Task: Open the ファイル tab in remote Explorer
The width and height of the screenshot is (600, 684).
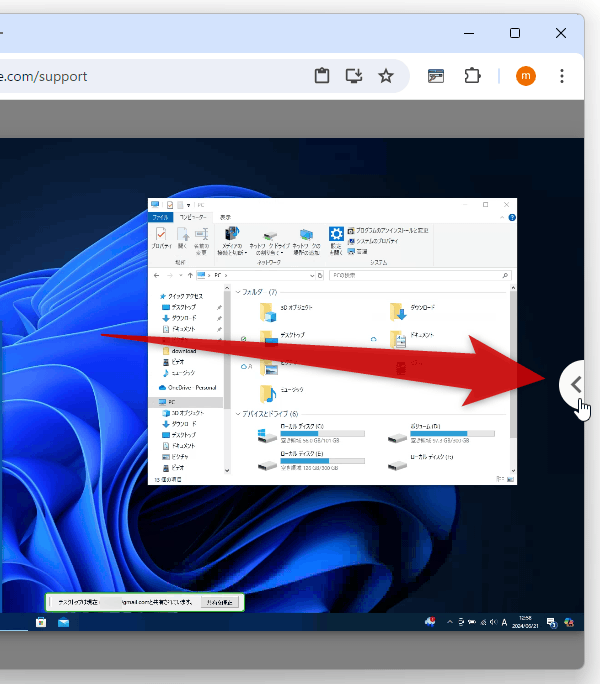Action: [x=161, y=217]
